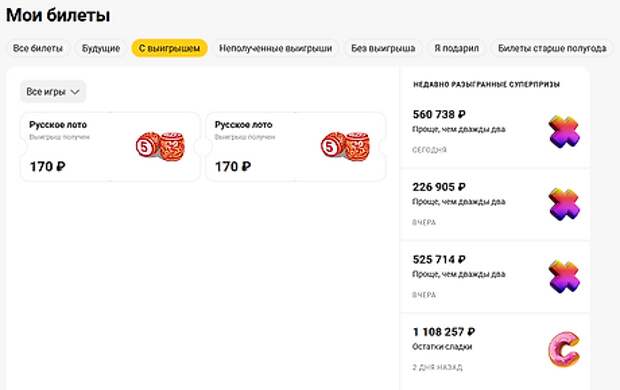Click the keg icon on second Русское лото ticket
This screenshot has height=390, width=620.
point(345,146)
